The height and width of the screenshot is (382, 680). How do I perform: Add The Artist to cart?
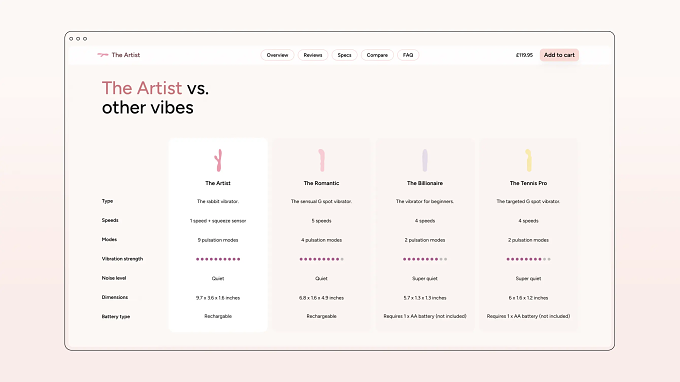click(559, 55)
